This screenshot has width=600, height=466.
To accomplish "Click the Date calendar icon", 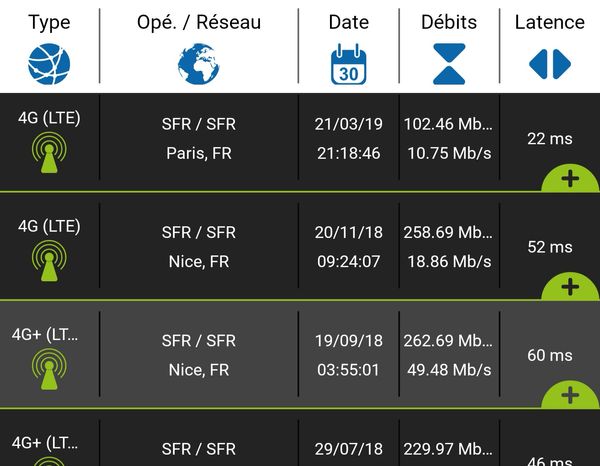I will pos(349,64).
